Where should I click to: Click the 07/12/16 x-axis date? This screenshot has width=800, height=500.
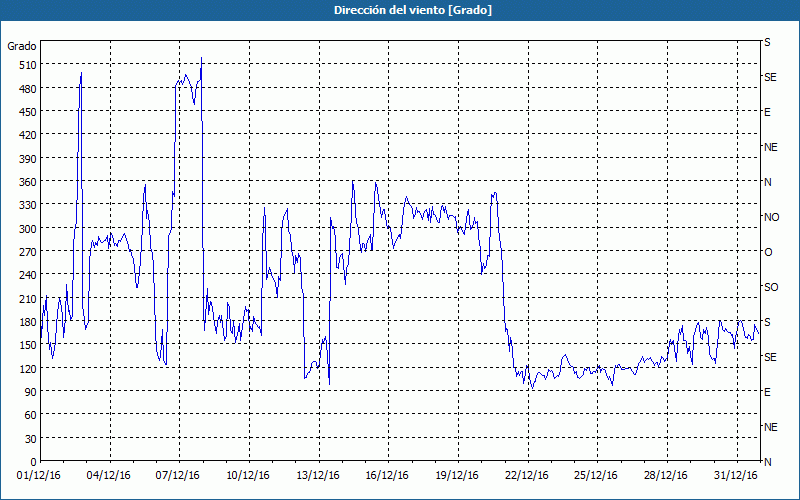178,476
